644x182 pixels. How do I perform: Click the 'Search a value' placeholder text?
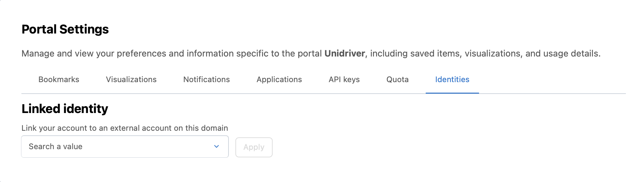[x=56, y=147]
